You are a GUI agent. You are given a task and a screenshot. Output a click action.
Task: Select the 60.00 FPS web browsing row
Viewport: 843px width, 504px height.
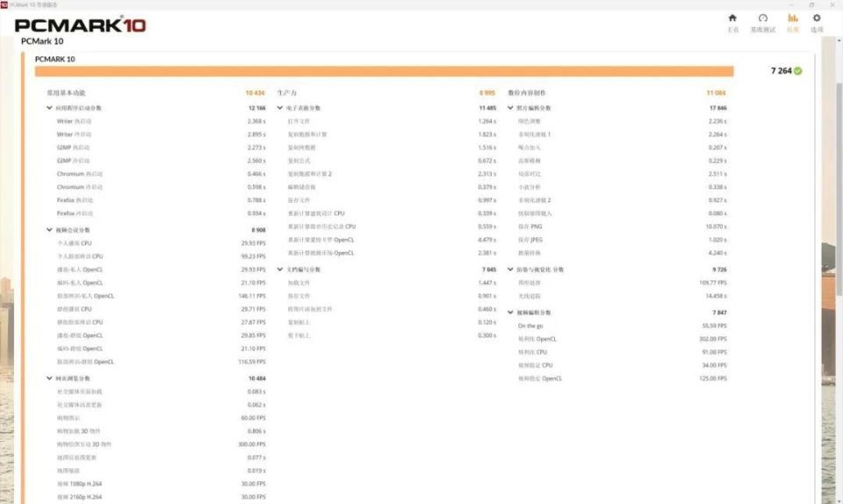(x=161, y=418)
